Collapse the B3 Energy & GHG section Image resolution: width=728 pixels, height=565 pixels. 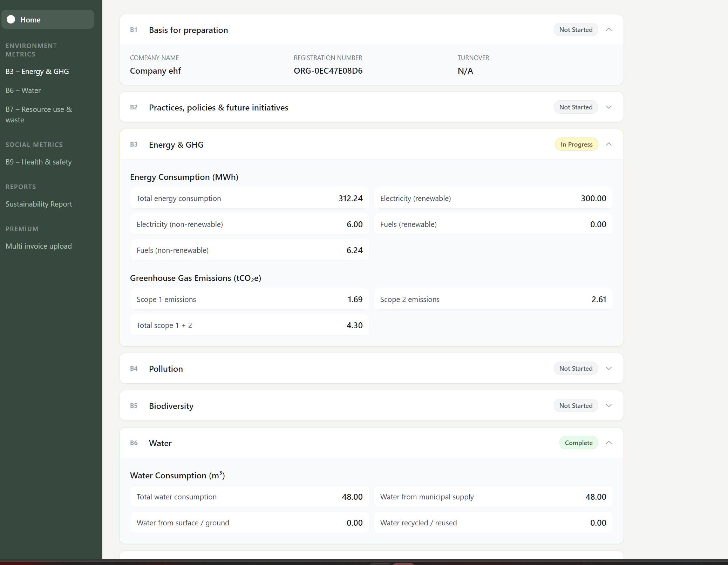(x=608, y=144)
